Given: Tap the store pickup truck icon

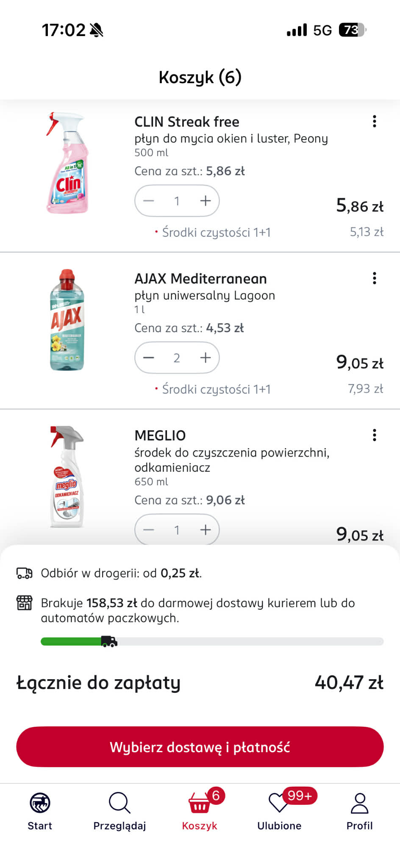Looking at the screenshot, I should click(x=24, y=573).
